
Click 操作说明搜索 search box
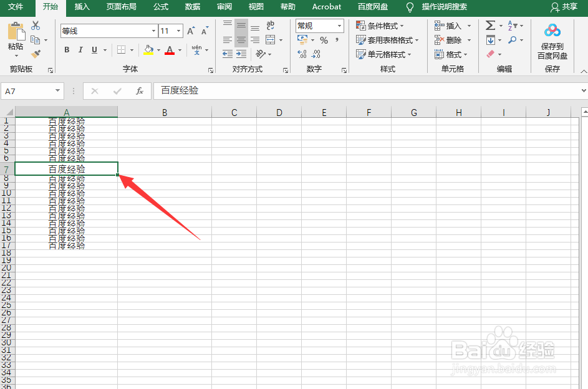click(x=444, y=7)
